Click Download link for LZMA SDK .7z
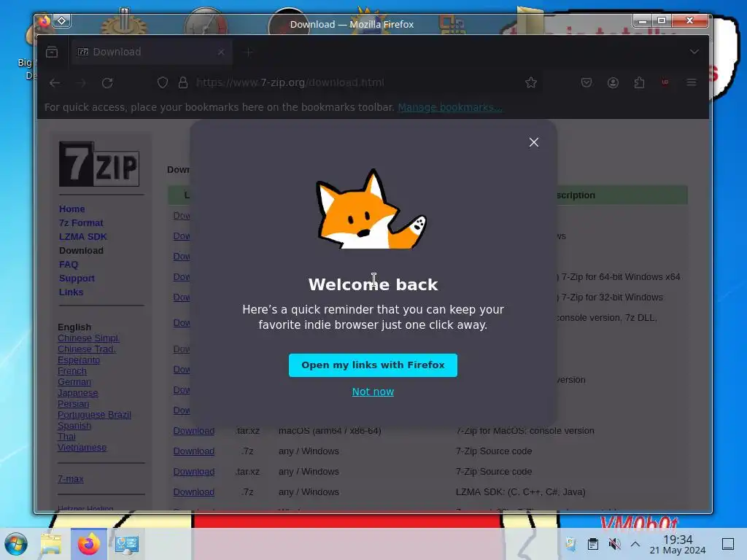Viewport: 747px width, 560px height. 194,492
